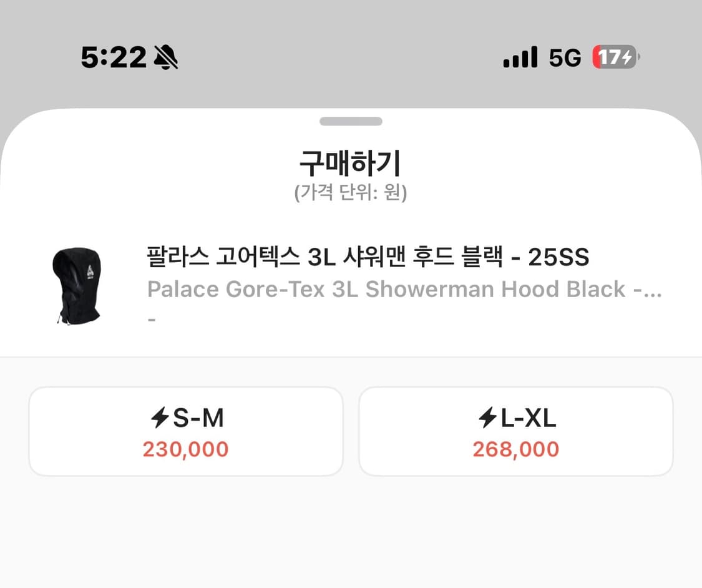Select the L-XL size option priced 268,000

click(517, 431)
